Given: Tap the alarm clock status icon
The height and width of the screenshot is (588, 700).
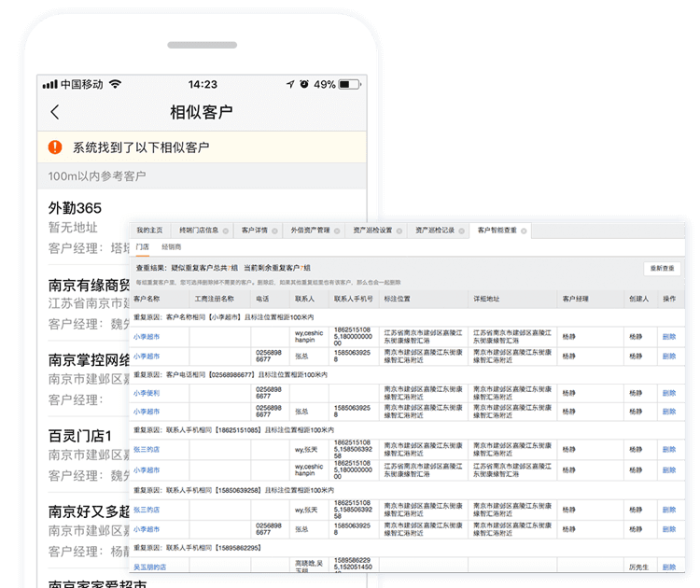Looking at the screenshot, I should pos(303,84).
